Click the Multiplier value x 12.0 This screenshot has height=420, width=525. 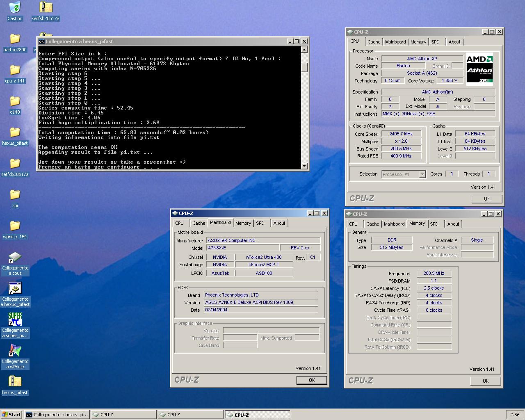point(401,141)
